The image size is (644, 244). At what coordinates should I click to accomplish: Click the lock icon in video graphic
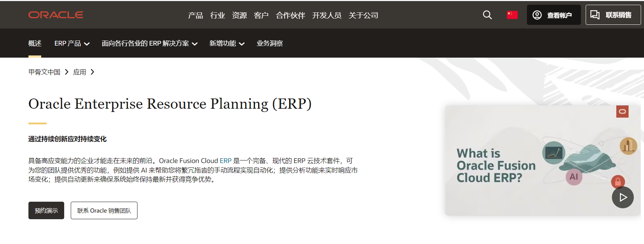pyautogui.click(x=618, y=181)
